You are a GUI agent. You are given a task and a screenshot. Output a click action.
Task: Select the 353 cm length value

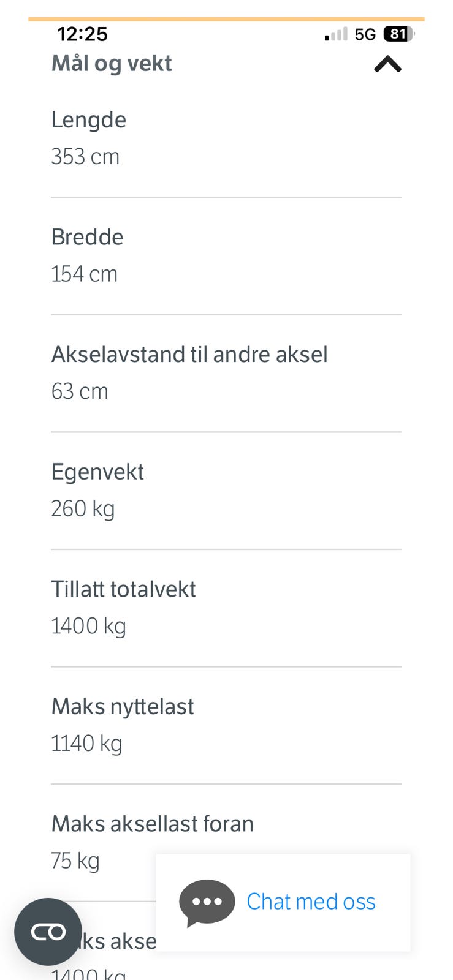(x=85, y=157)
